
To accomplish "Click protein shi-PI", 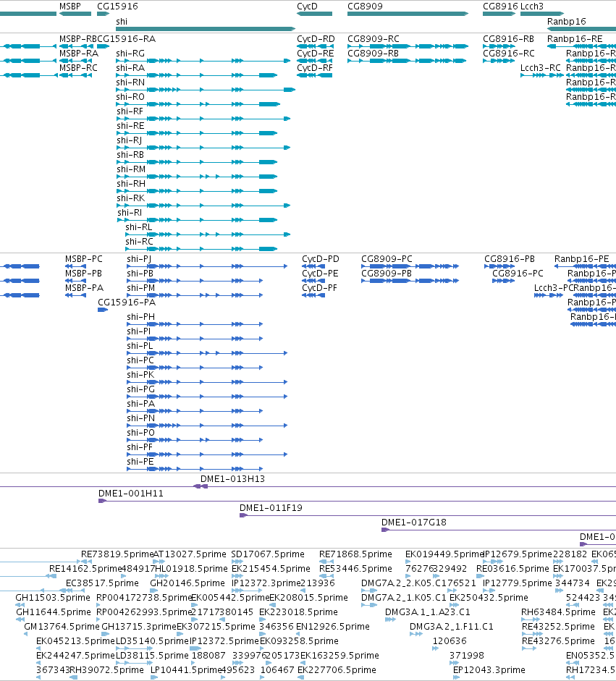I will pyautogui.click(x=195, y=339).
